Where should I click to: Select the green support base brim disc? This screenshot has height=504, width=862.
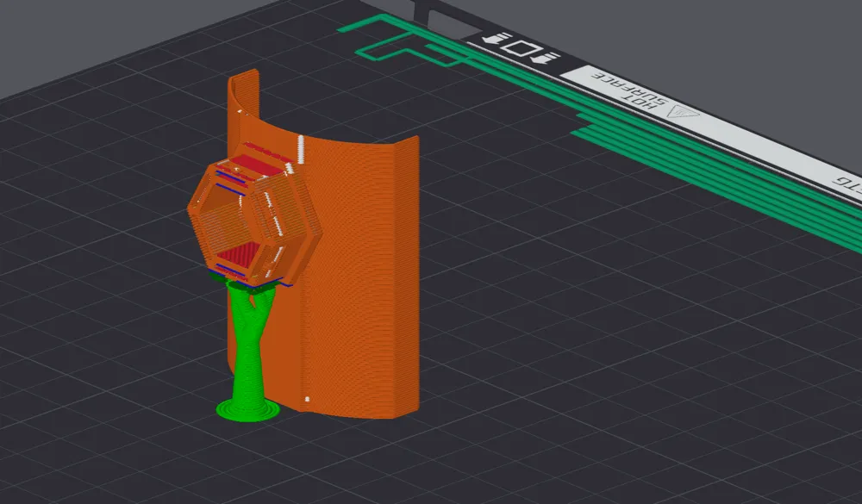(247, 410)
